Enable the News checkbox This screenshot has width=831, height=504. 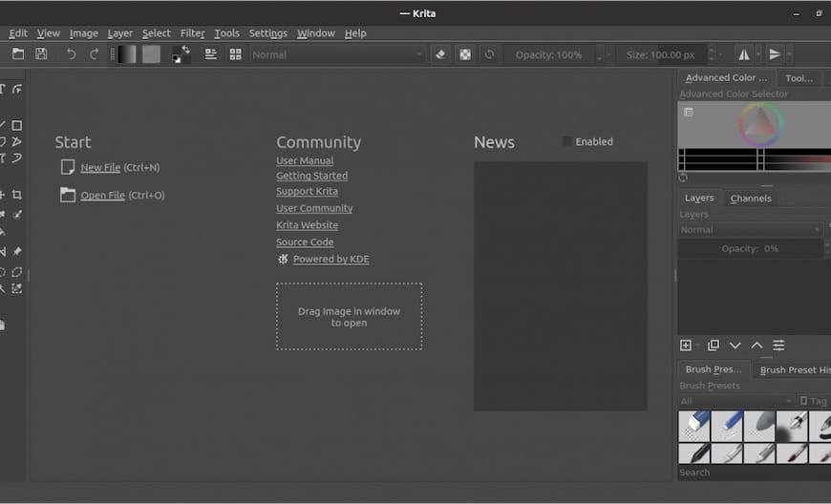point(567,141)
